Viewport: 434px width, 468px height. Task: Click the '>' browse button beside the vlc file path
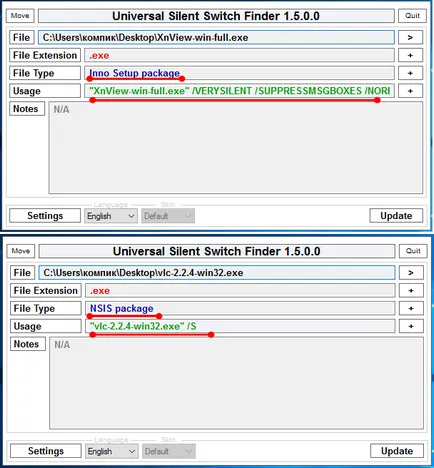(x=411, y=273)
